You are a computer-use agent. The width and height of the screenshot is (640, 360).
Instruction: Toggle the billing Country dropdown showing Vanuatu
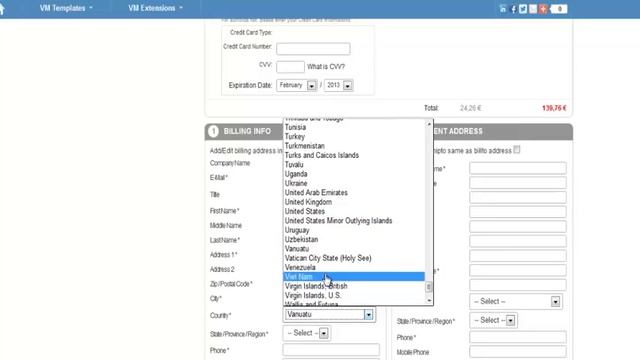[329, 315]
